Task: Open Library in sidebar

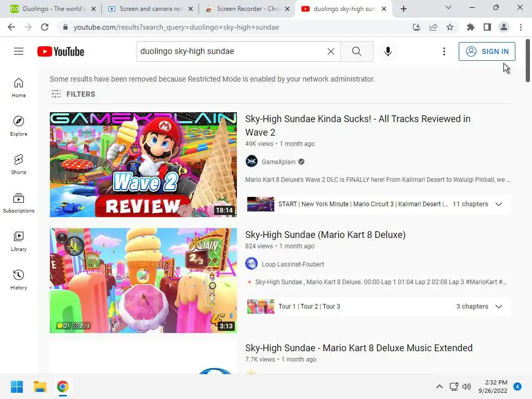Action: (x=19, y=241)
